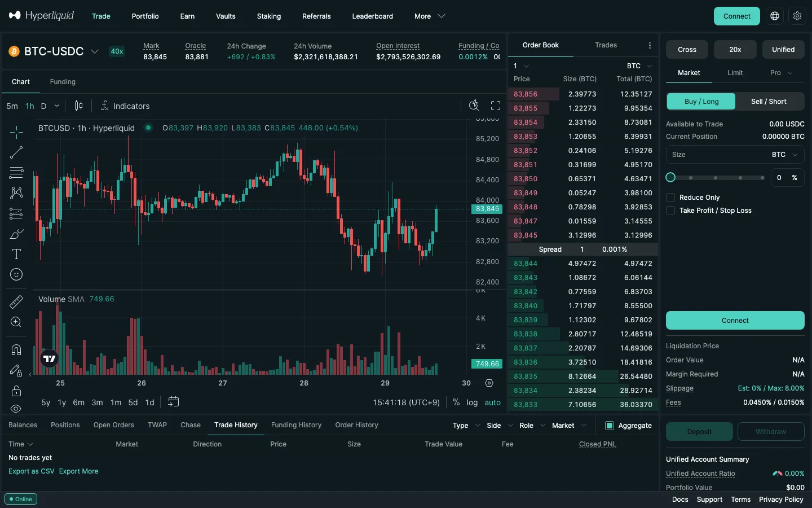The height and width of the screenshot is (508, 812).
Task: Select the crosshair cursor tool
Action: (16, 132)
